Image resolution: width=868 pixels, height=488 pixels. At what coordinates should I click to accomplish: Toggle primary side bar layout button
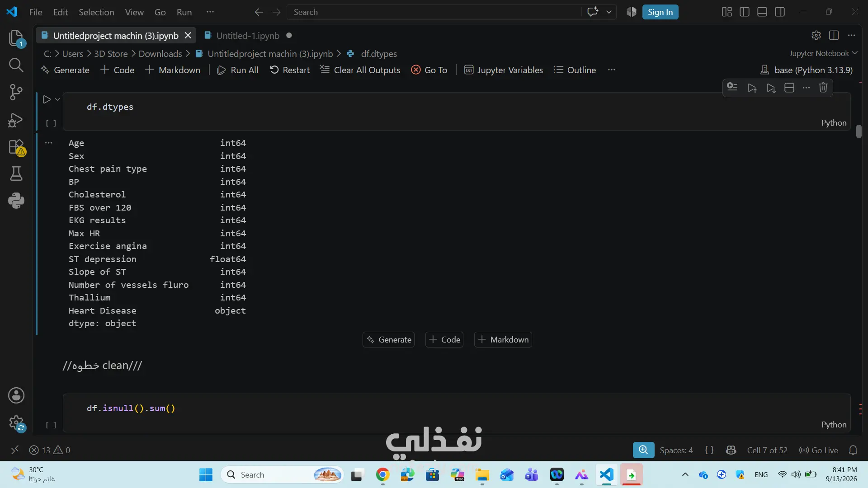745,12
